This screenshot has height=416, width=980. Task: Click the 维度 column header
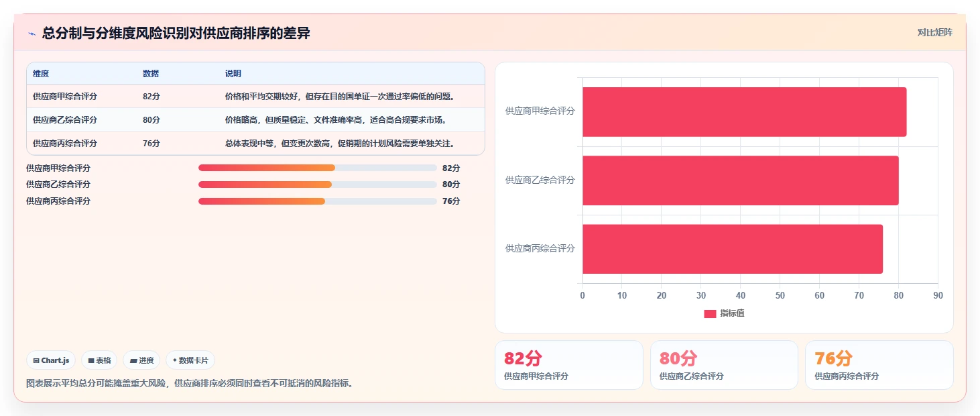[41, 74]
